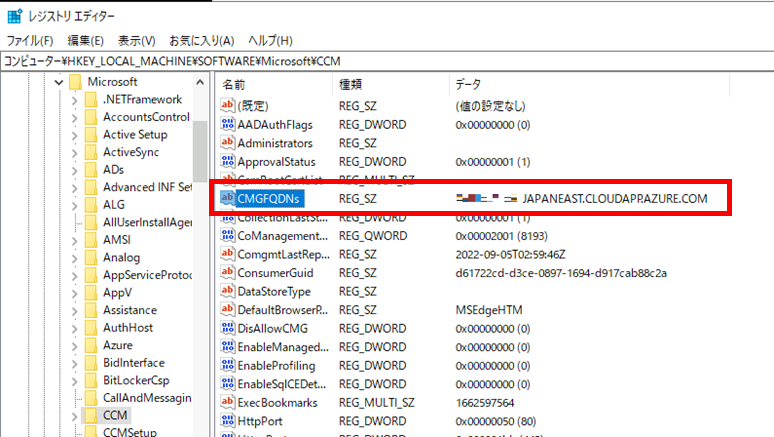Click the AppV folder icon
Image resolution: width=774 pixels, height=437 pixels.
[91, 293]
